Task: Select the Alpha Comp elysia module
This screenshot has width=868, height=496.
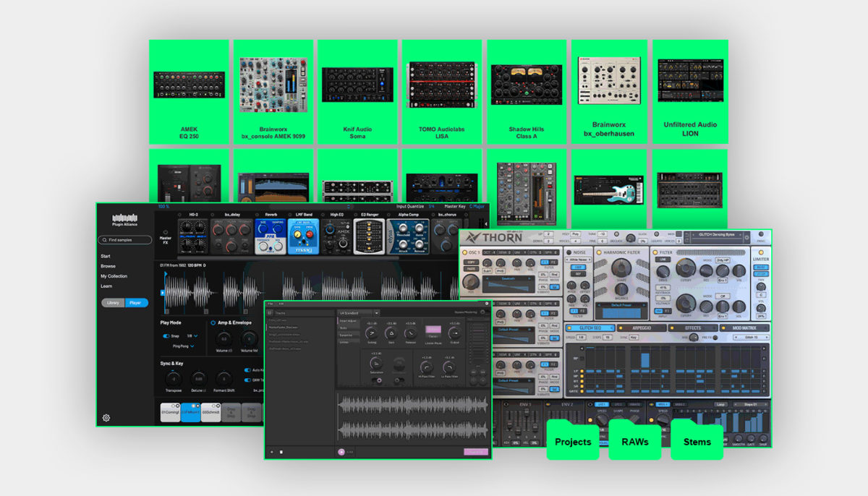Action: [408, 237]
